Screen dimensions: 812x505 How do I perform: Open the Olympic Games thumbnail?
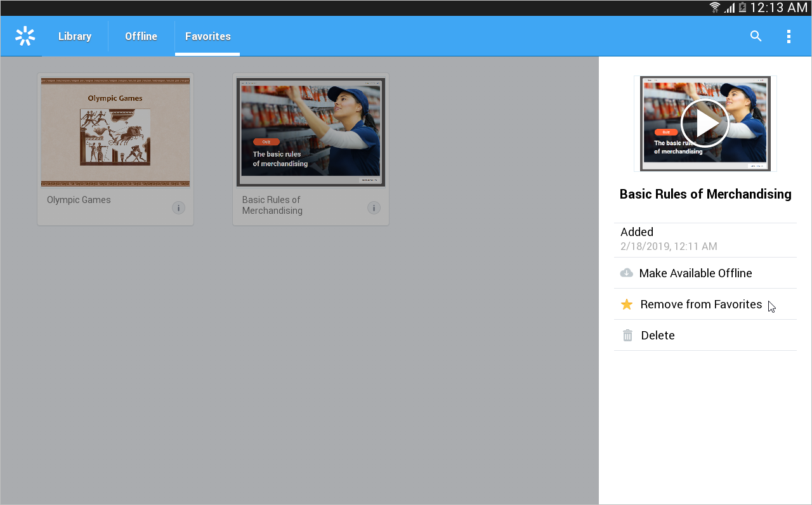coord(115,132)
